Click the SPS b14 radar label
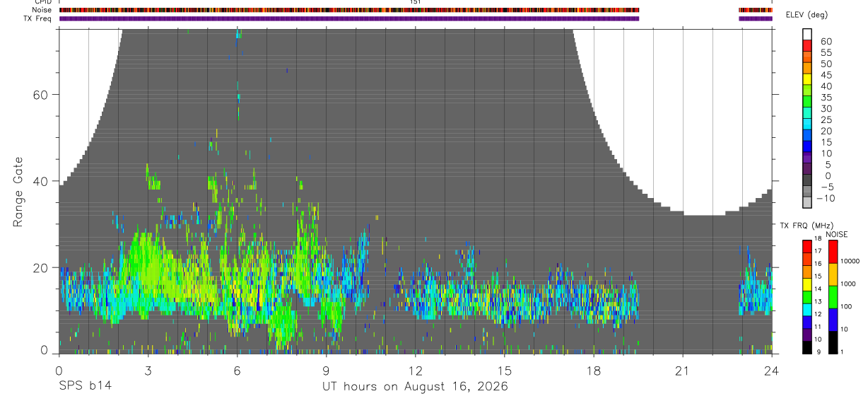 [x=85, y=386]
